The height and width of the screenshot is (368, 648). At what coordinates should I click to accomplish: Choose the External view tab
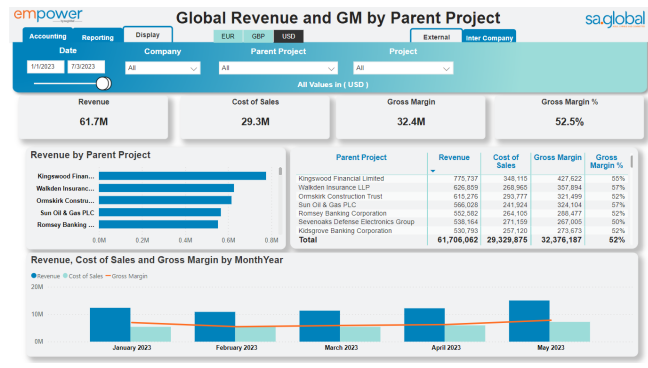[436, 37]
